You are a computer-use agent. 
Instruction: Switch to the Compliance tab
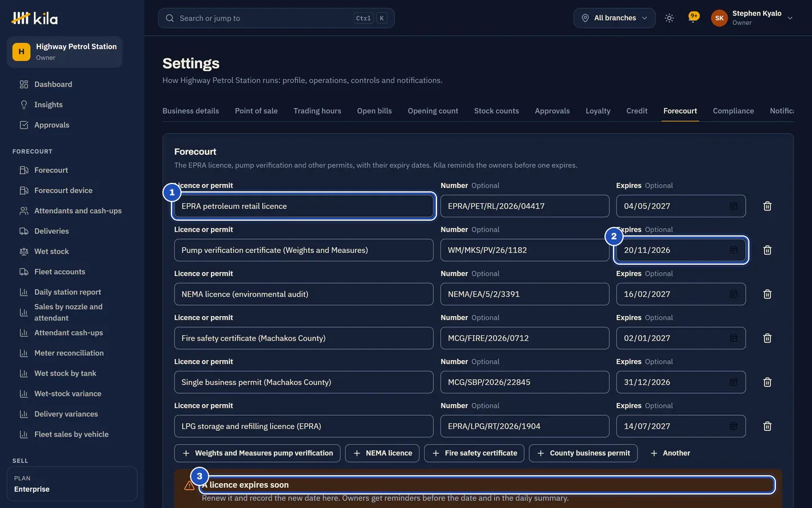coord(733,111)
